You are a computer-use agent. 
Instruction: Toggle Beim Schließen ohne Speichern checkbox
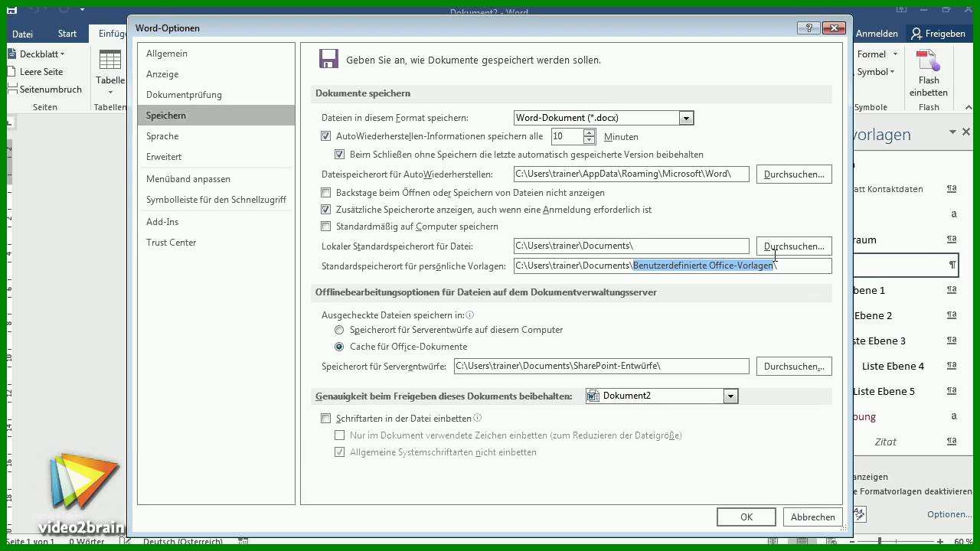point(340,154)
